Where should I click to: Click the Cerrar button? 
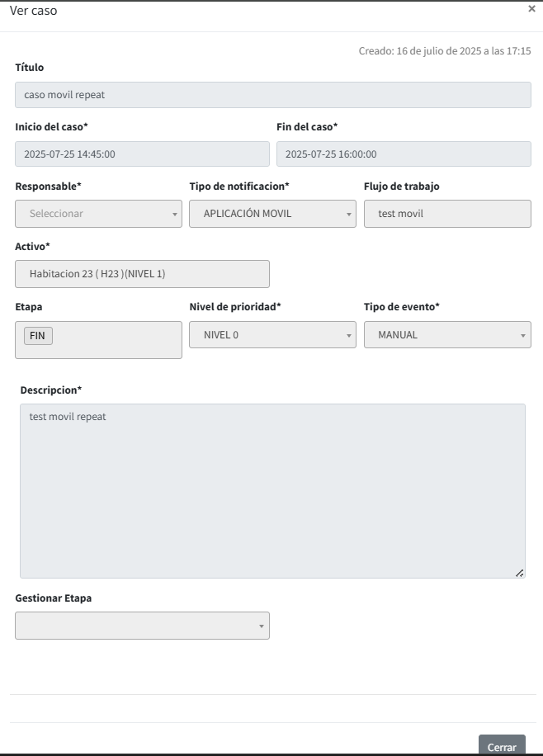pos(501,746)
